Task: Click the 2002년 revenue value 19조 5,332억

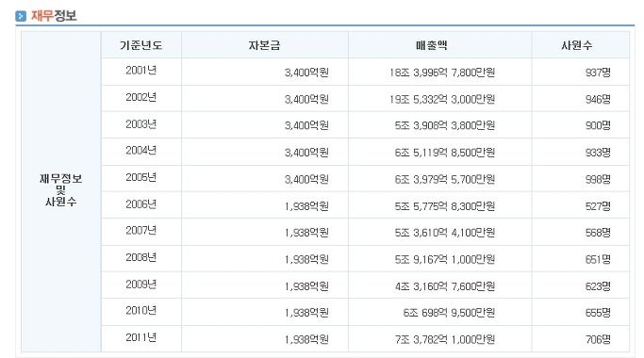Action: [x=442, y=99]
